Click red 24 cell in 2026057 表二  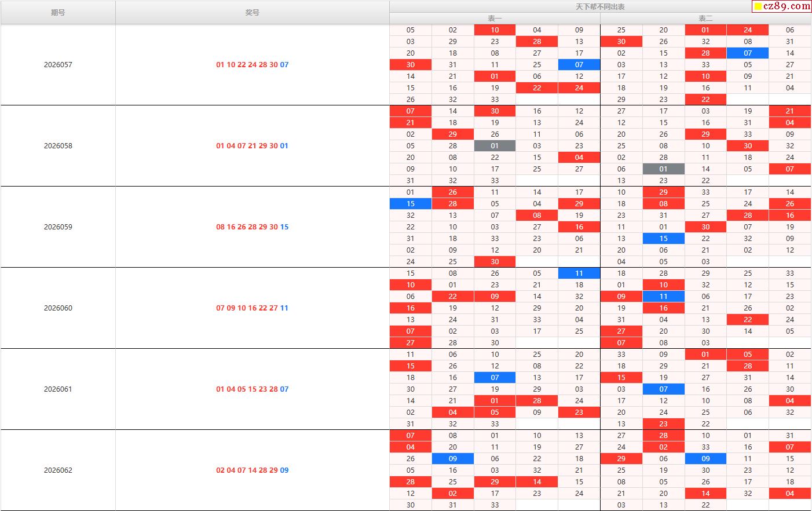click(x=748, y=30)
